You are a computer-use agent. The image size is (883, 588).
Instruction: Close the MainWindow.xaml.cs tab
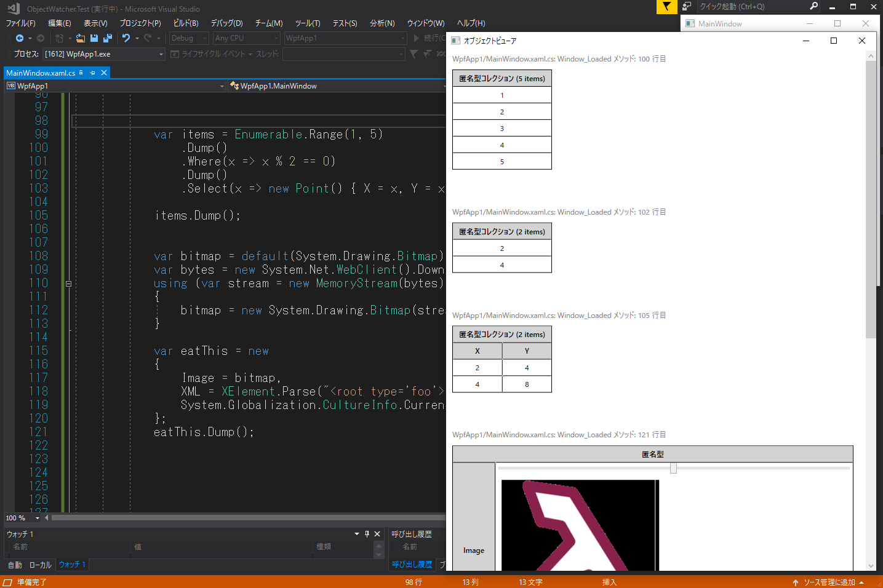(x=104, y=73)
